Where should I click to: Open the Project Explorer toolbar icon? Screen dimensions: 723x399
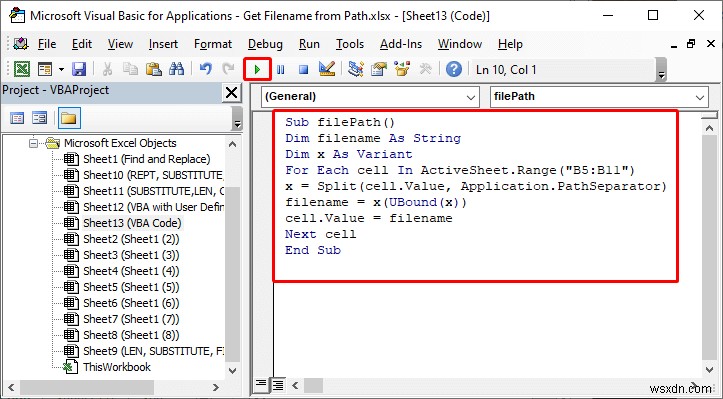pos(356,70)
